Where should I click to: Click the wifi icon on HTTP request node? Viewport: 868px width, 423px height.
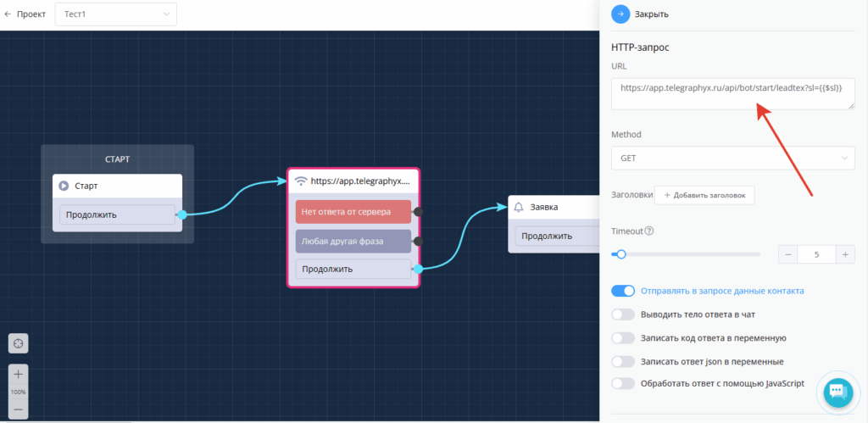(x=300, y=181)
